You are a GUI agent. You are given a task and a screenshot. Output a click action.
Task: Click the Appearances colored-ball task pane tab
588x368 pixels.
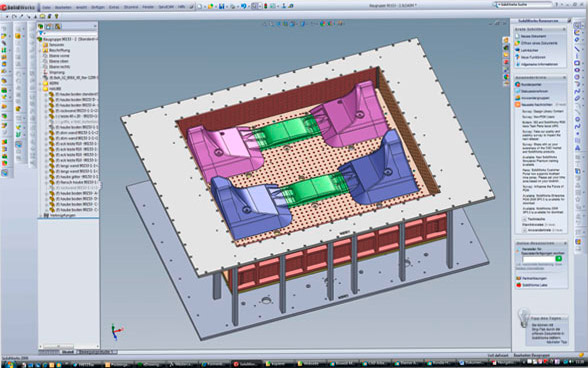(x=506, y=77)
